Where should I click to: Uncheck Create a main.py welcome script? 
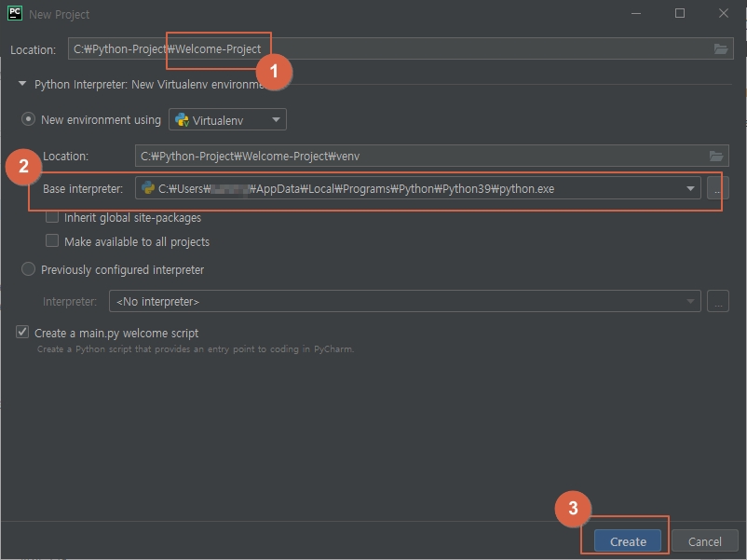tap(22, 332)
